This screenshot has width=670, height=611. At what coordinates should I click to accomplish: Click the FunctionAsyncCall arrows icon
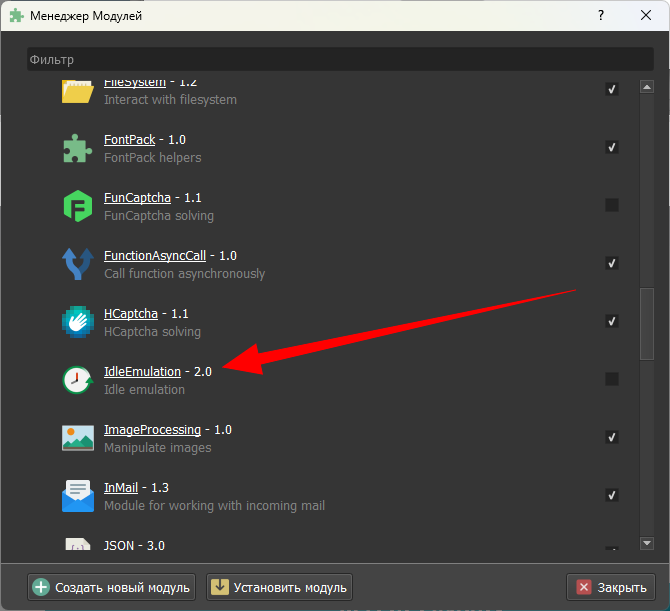(x=77, y=264)
